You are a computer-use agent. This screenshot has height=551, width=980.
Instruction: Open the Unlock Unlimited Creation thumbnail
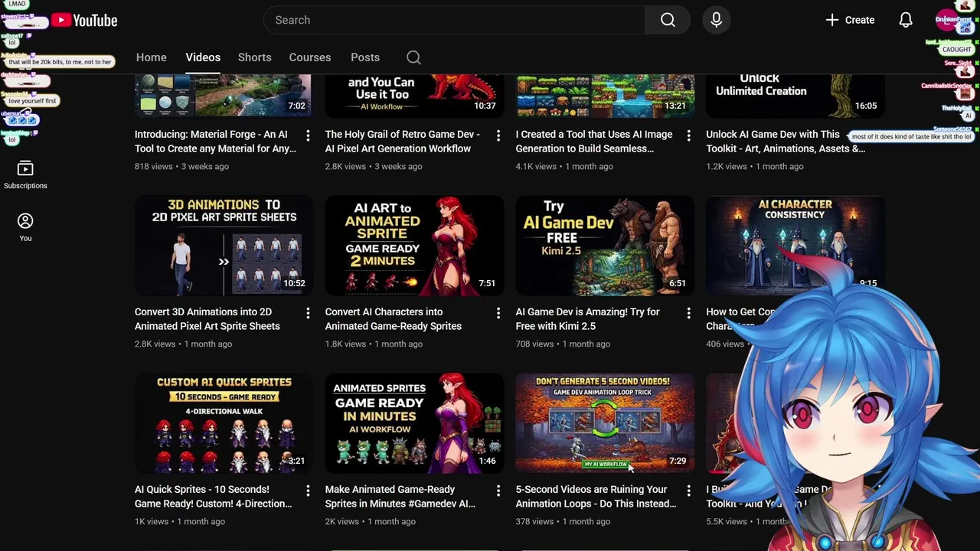pyautogui.click(x=795, y=96)
